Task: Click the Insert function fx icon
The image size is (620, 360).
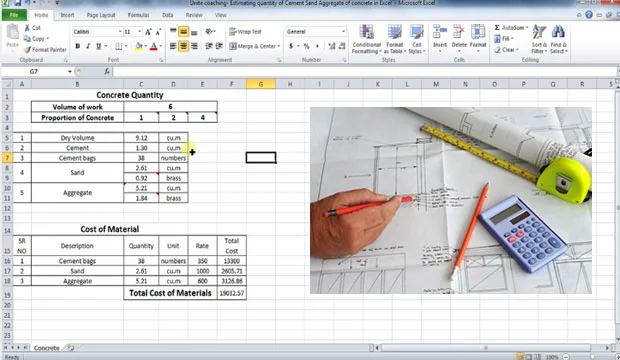Action: pyautogui.click(x=107, y=71)
